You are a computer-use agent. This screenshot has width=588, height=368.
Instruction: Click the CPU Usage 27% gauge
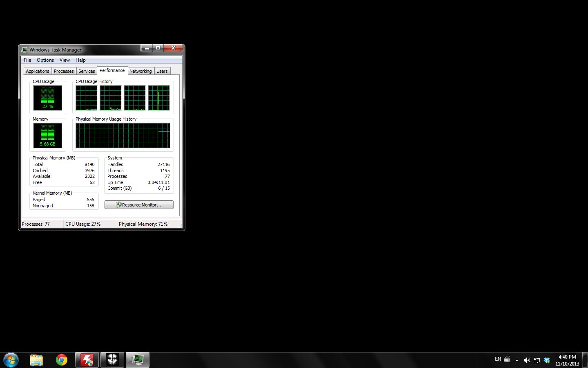click(x=47, y=98)
